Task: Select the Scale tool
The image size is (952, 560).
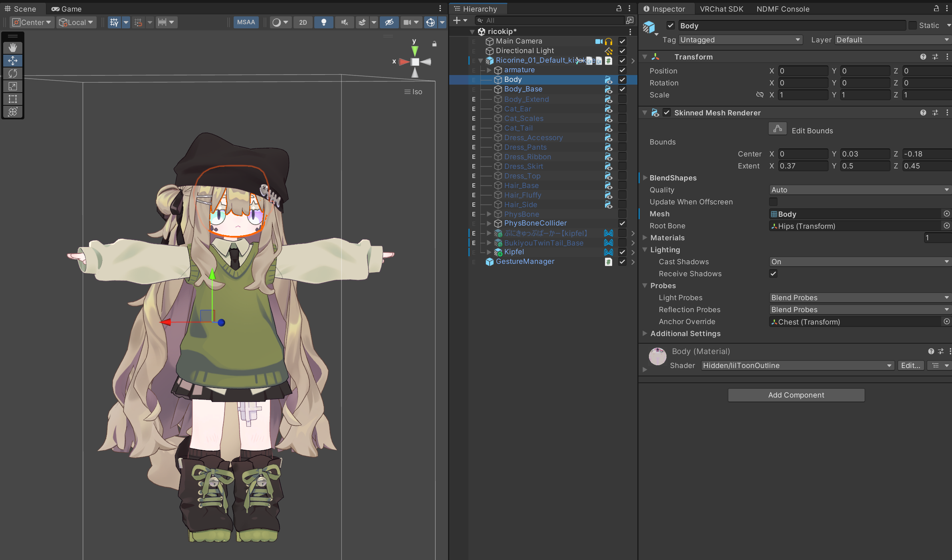Action: coord(13,86)
